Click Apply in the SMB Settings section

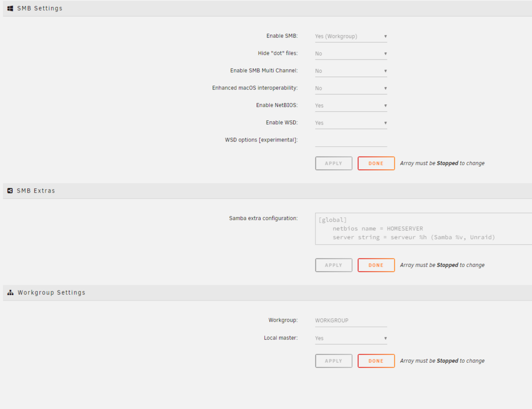[x=334, y=163]
